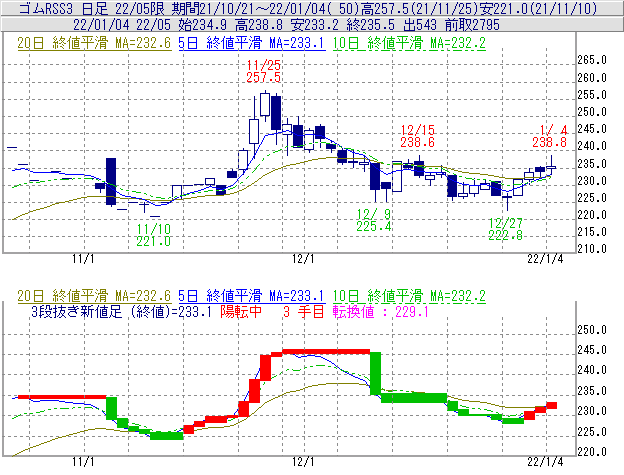The width and height of the screenshot is (624, 475).
Task: Click the 240.0 price axis label in top chart
Action: click(592, 146)
